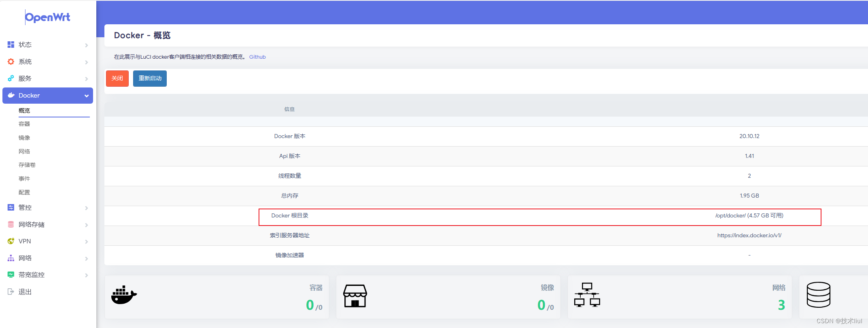Viewport: 868px width, 328px height.
Task: Click the https://index.docker.io/v1/ address
Action: coord(749,235)
